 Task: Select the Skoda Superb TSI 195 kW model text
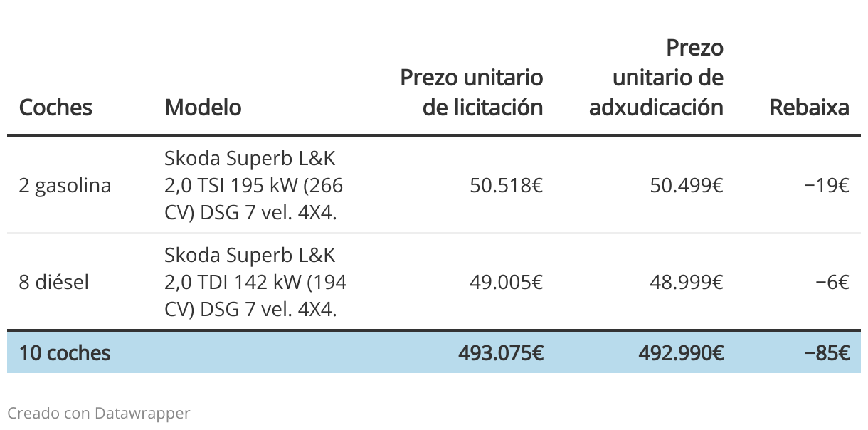click(254, 184)
